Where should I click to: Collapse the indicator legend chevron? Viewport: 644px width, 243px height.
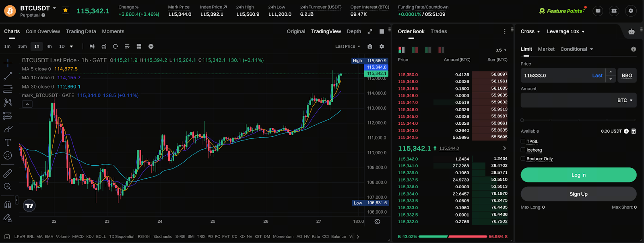tap(27, 104)
